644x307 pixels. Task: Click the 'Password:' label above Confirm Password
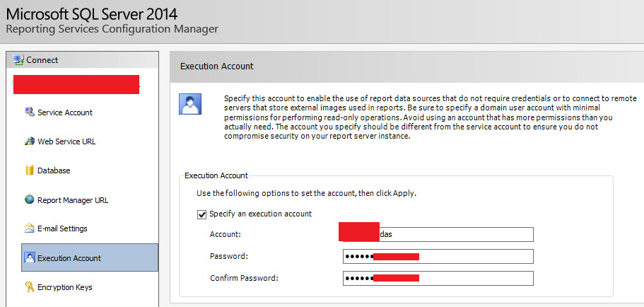pos(229,256)
